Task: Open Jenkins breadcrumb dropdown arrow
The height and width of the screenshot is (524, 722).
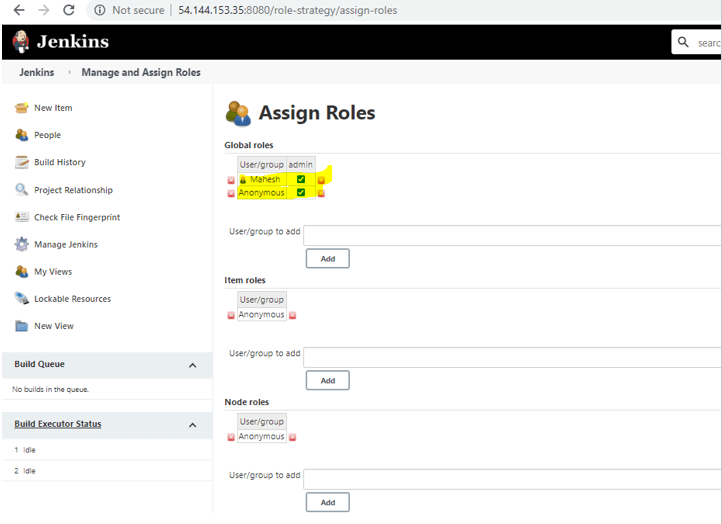Action: [69, 72]
